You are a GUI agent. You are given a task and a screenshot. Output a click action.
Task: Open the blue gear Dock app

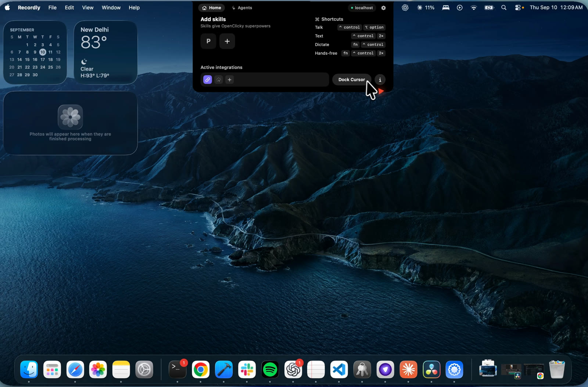click(455, 369)
